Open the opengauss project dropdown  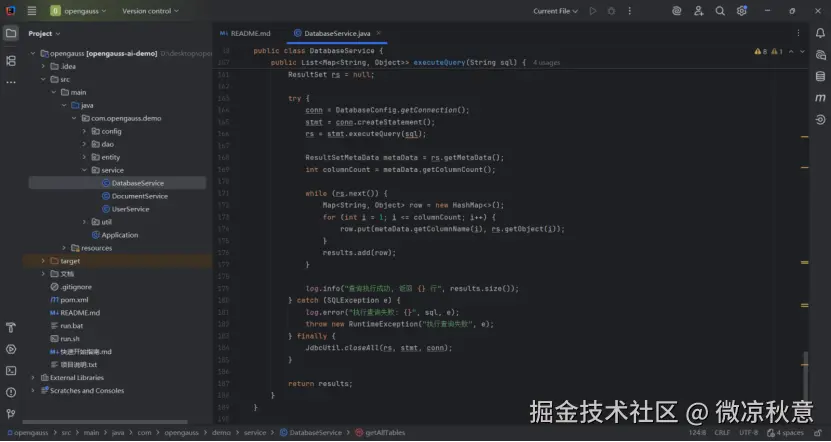tap(78, 11)
